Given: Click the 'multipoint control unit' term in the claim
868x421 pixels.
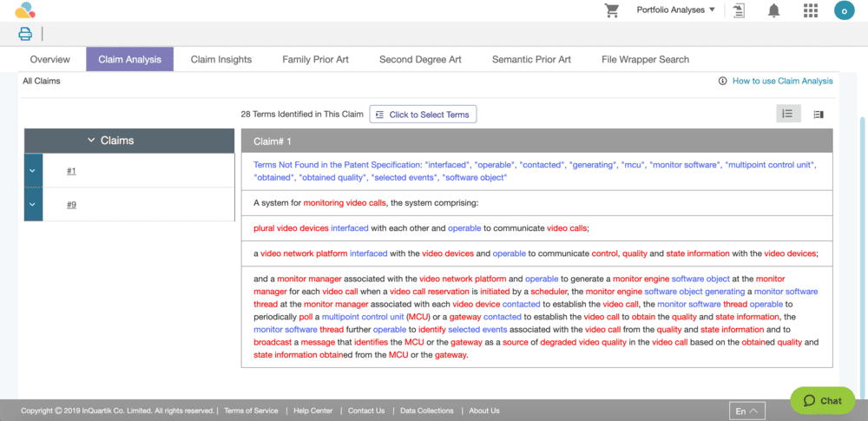Looking at the screenshot, I should click(x=363, y=317).
